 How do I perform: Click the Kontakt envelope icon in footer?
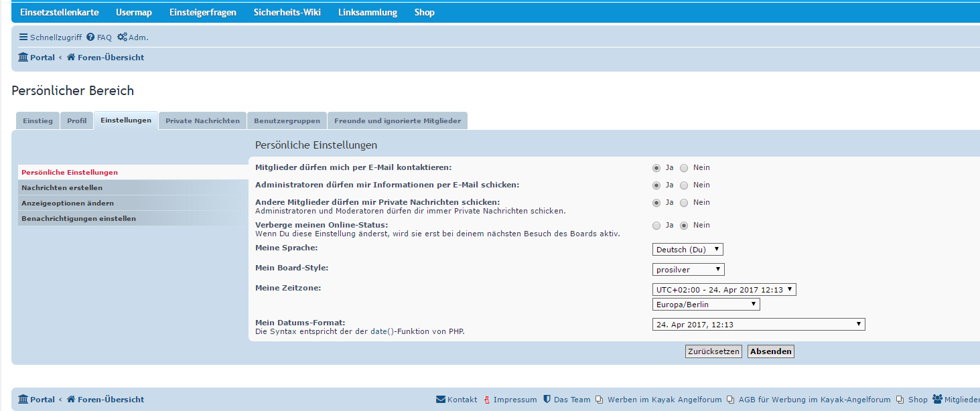pyautogui.click(x=441, y=400)
